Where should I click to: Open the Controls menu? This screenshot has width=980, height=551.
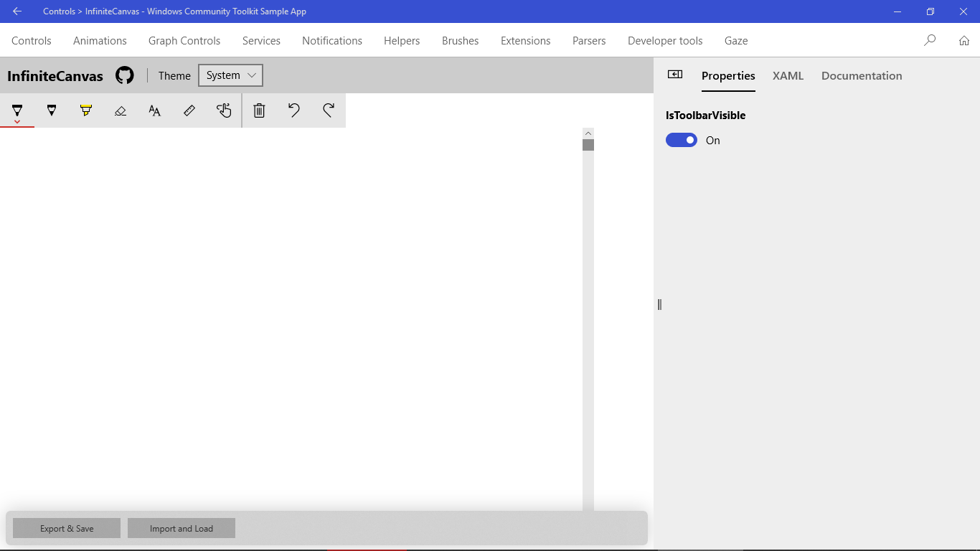tap(32, 41)
